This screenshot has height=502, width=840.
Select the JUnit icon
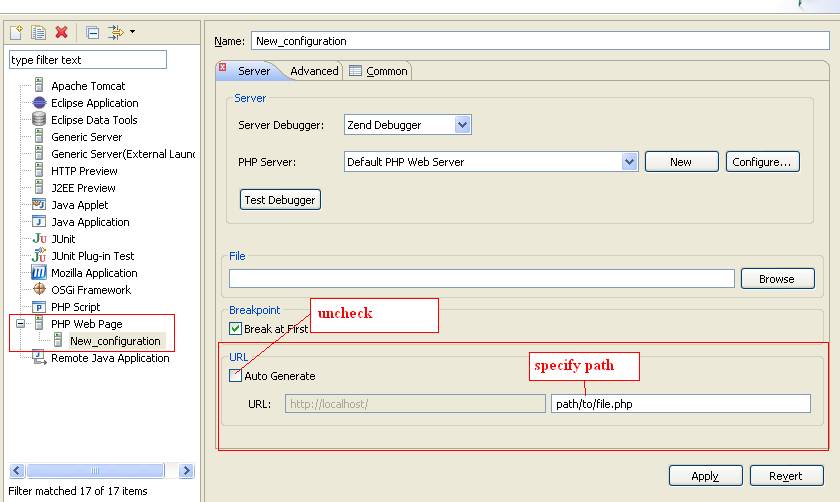tap(40, 238)
